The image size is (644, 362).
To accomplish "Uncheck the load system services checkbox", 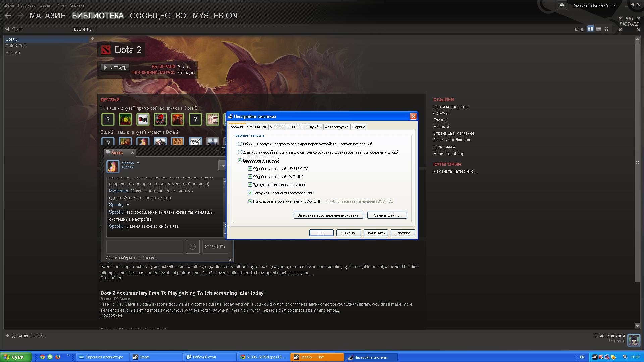I will (x=250, y=185).
